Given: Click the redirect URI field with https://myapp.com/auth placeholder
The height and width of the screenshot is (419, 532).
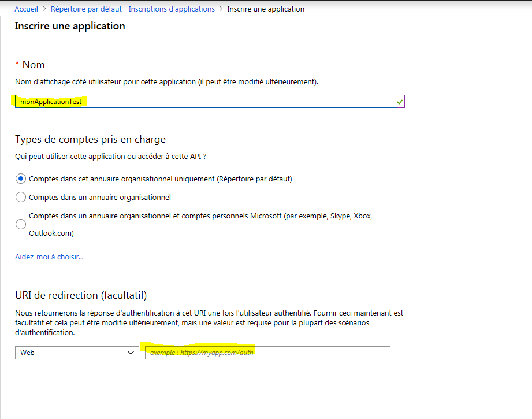Looking at the screenshot, I should pos(267,353).
